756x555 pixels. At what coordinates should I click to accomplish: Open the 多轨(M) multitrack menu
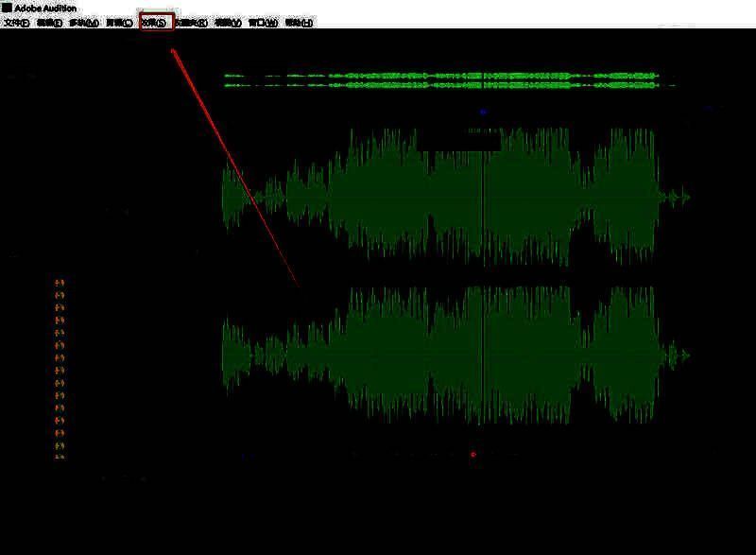83,23
